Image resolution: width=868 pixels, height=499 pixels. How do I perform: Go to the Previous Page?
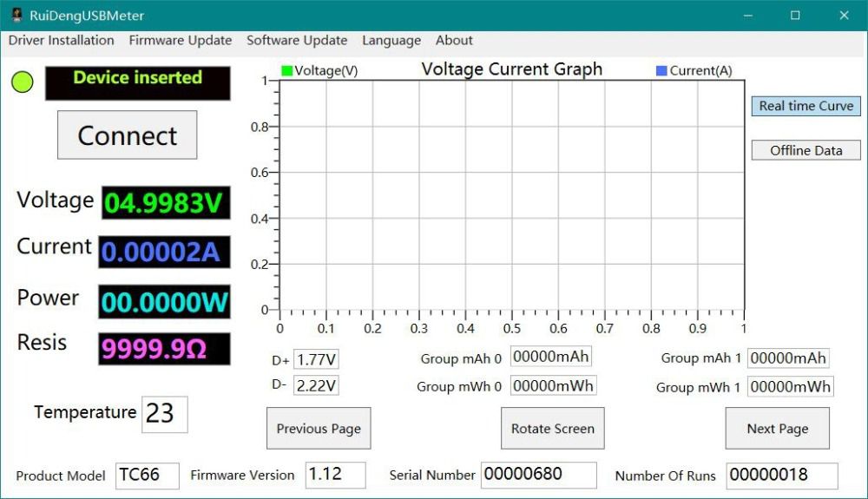pos(319,429)
